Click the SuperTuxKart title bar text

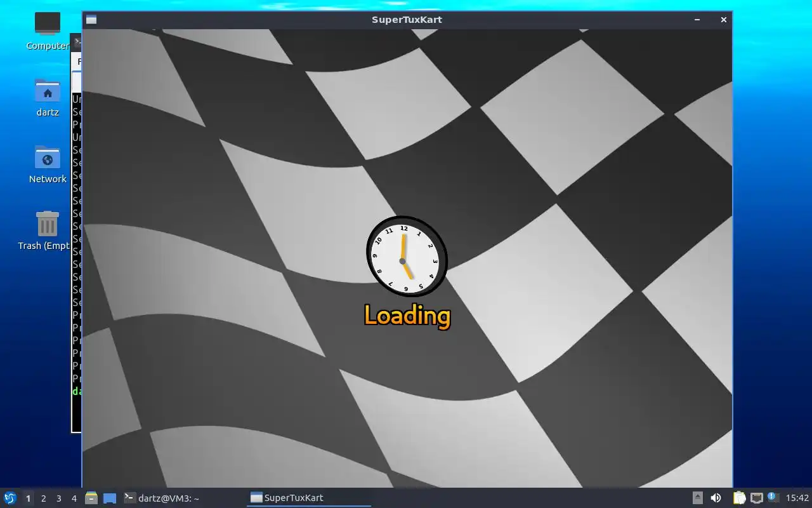[407, 20]
